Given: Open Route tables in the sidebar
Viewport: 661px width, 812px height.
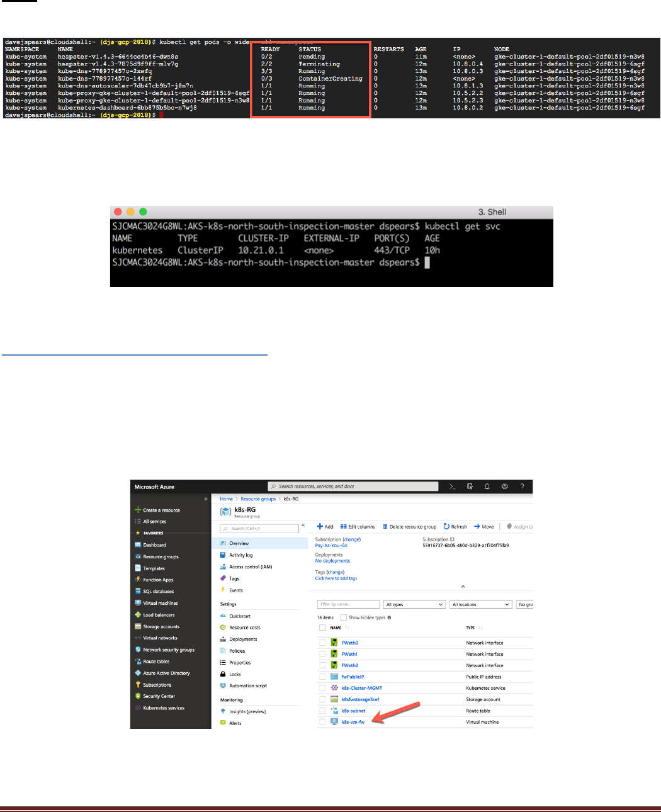Looking at the screenshot, I should click(156, 662).
